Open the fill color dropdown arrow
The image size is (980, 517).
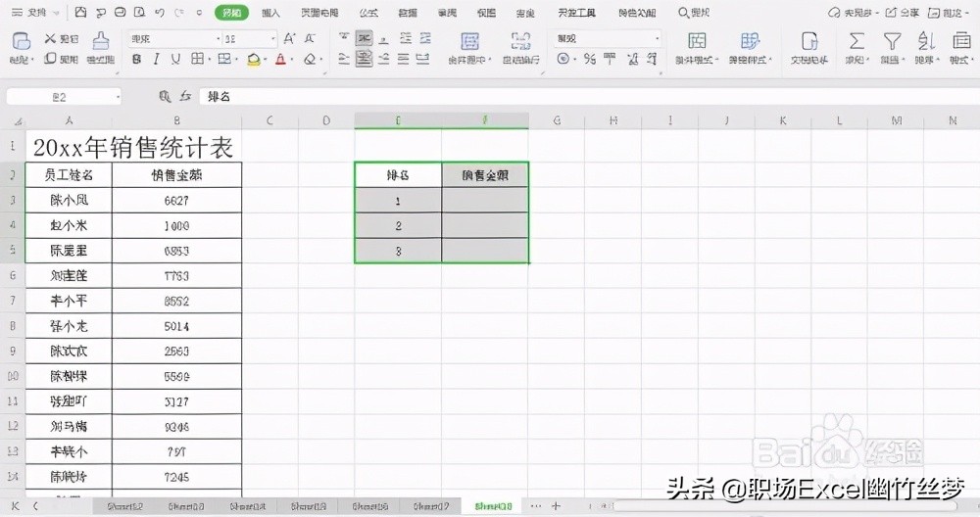point(266,60)
